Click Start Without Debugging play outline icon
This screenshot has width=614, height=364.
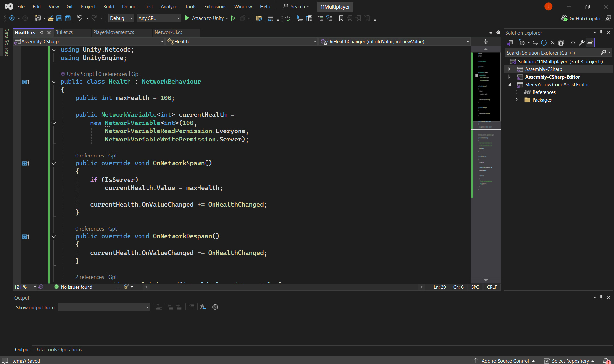click(233, 18)
